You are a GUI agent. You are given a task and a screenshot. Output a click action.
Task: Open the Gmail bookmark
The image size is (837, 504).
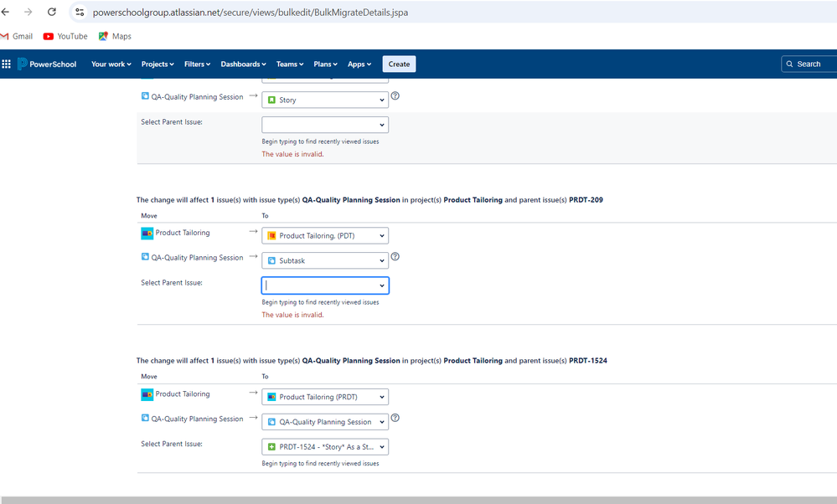pyautogui.click(x=17, y=36)
